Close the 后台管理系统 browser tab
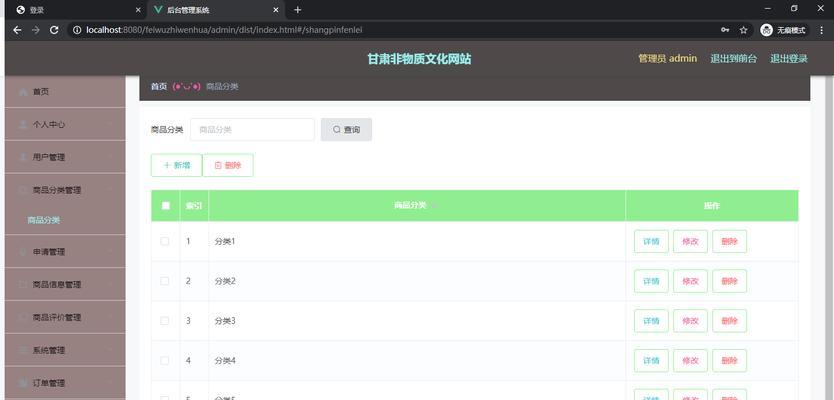 point(276,10)
